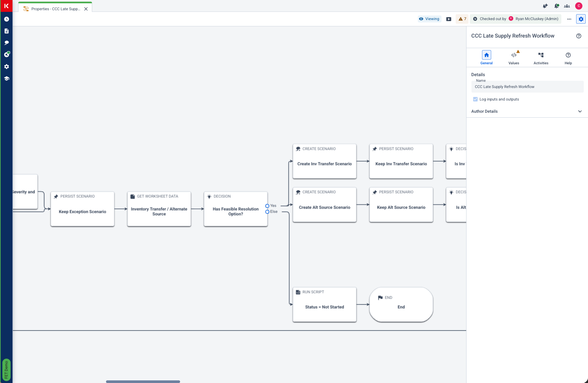The width and height of the screenshot is (588, 383).
Task: Click the run workflow play icon
Action: (x=448, y=19)
